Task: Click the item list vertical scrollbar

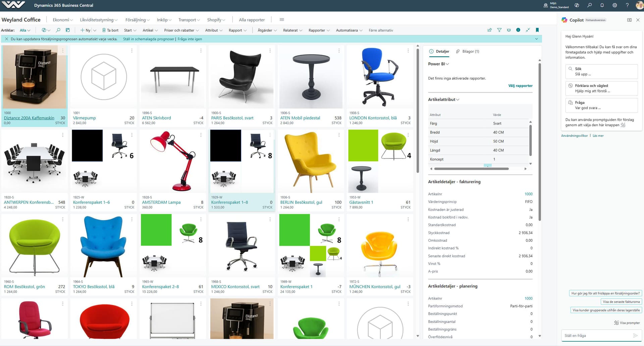Action: (418, 111)
